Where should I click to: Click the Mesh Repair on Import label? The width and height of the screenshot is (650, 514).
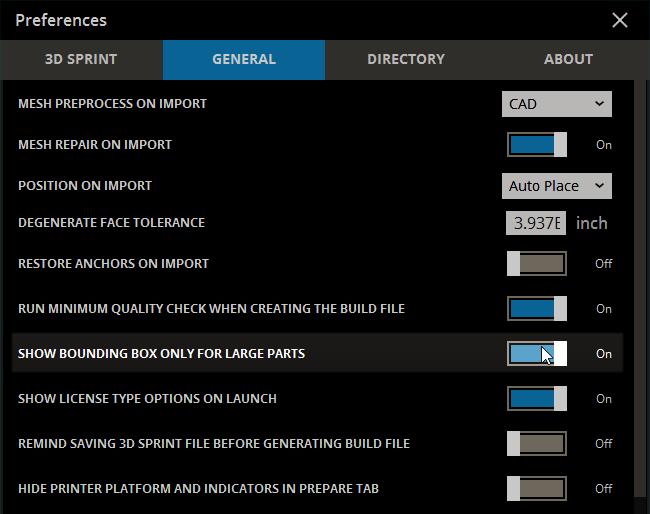click(x=95, y=145)
